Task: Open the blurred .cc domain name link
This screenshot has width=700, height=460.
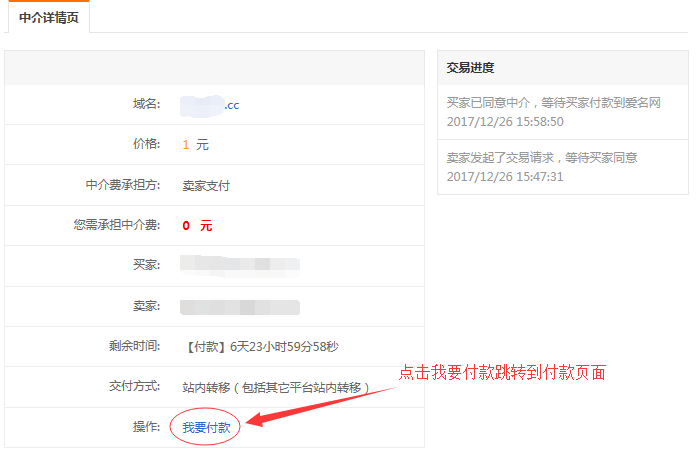Action: tap(211, 104)
